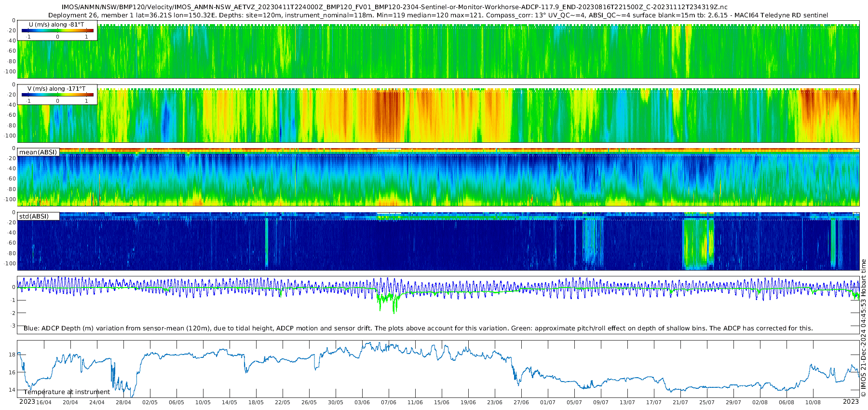Click the IMOS copyright timestamp text
The height and width of the screenshot is (410, 868).
[x=863, y=328]
